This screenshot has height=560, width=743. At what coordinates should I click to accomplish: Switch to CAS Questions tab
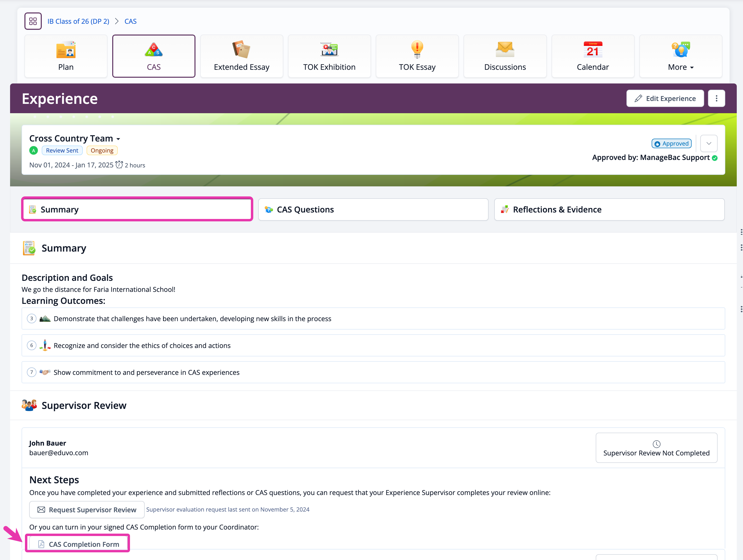[x=373, y=210]
